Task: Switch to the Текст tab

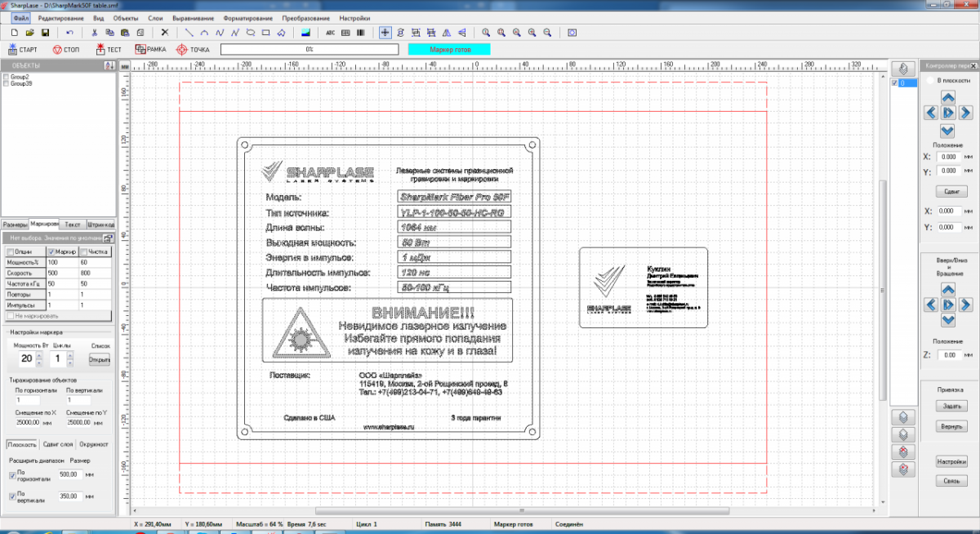Action: click(73, 224)
